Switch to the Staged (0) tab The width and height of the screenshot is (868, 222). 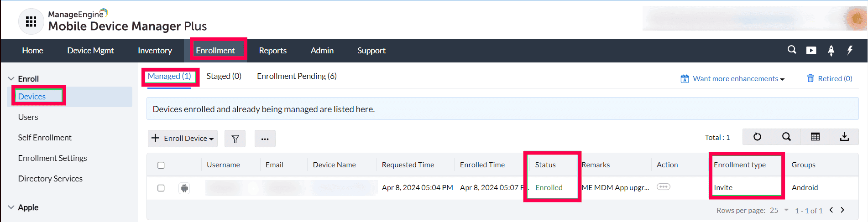click(224, 76)
